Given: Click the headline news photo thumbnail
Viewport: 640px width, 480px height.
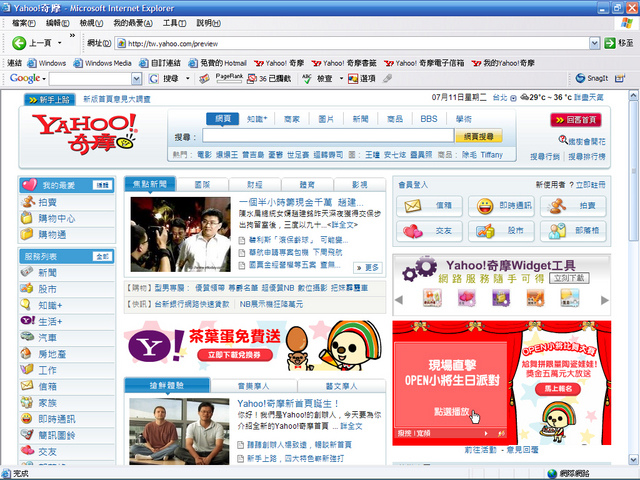Looking at the screenshot, I should 180,234.
